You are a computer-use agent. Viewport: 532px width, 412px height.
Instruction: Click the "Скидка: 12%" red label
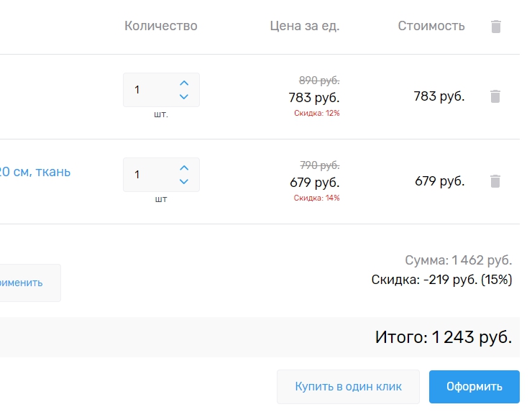coord(316,113)
